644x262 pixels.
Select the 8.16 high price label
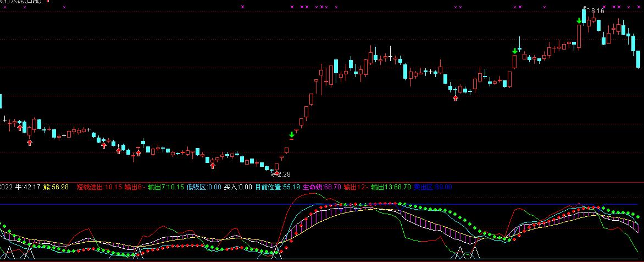click(x=598, y=11)
